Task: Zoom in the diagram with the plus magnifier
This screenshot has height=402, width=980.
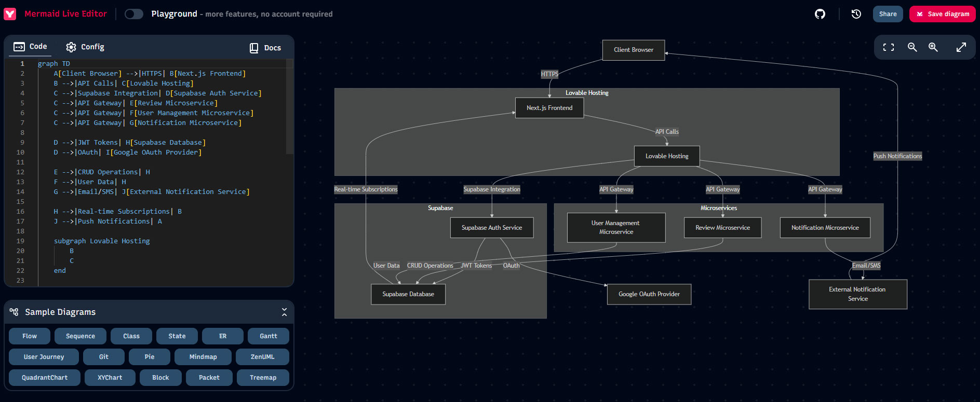Action: coord(933,47)
